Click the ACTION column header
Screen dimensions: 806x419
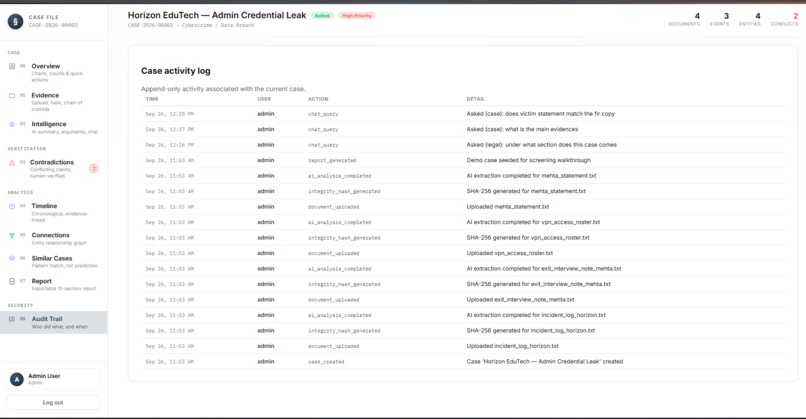[318, 99]
